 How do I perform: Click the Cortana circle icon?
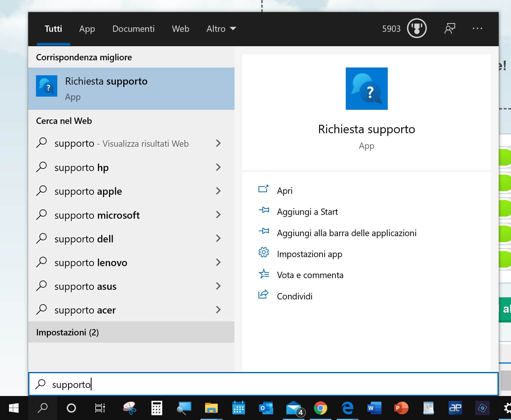(71, 408)
